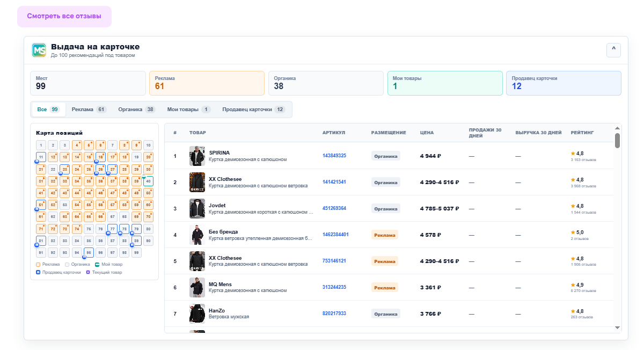Click the Реклама badge in the MQ Mens row
The height and width of the screenshot is (350, 644).
385,287
